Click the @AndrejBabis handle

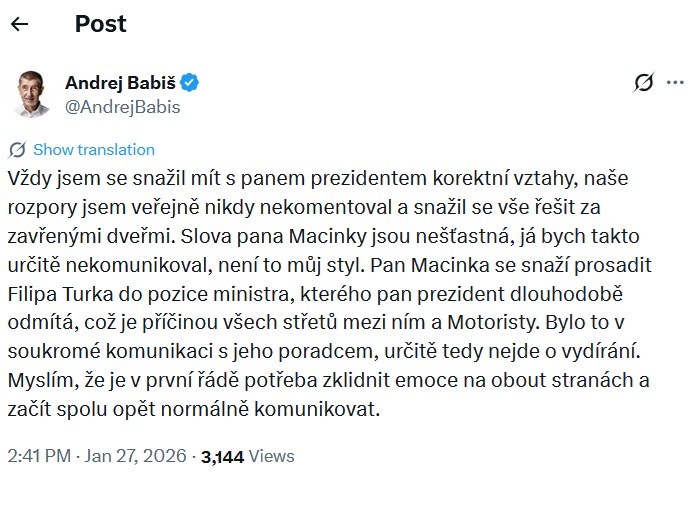pos(122,106)
